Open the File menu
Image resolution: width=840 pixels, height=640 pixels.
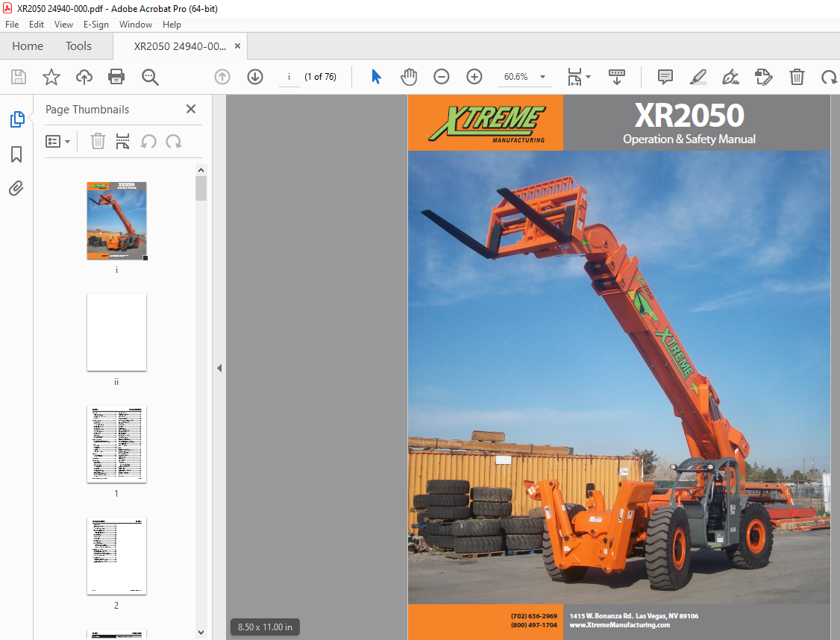(12, 25)
